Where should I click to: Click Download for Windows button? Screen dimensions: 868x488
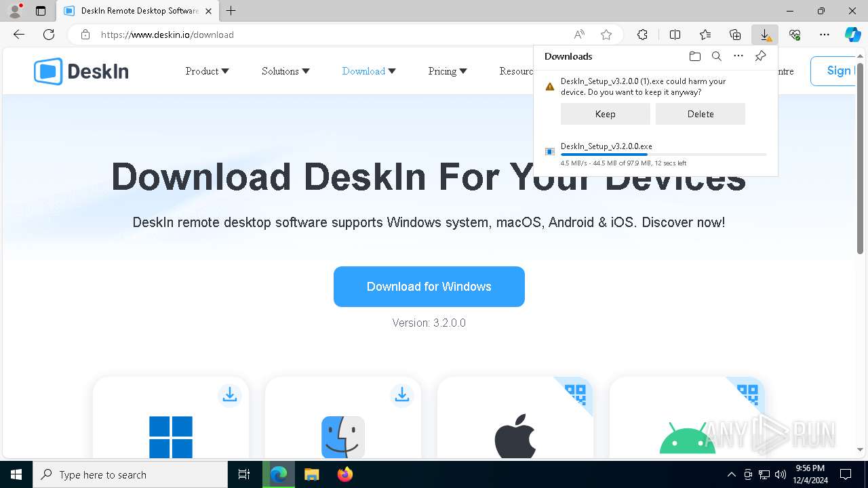click(429, 287)
